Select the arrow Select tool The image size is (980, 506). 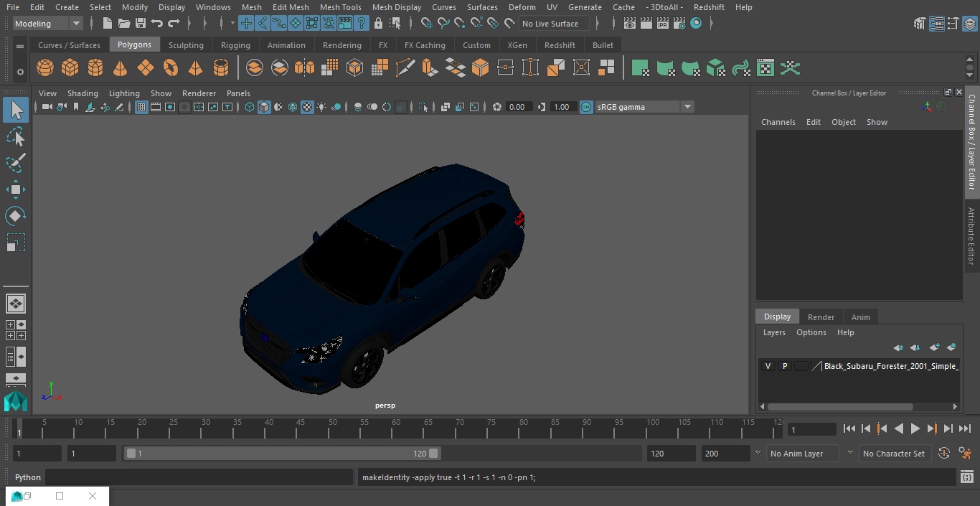16,110
